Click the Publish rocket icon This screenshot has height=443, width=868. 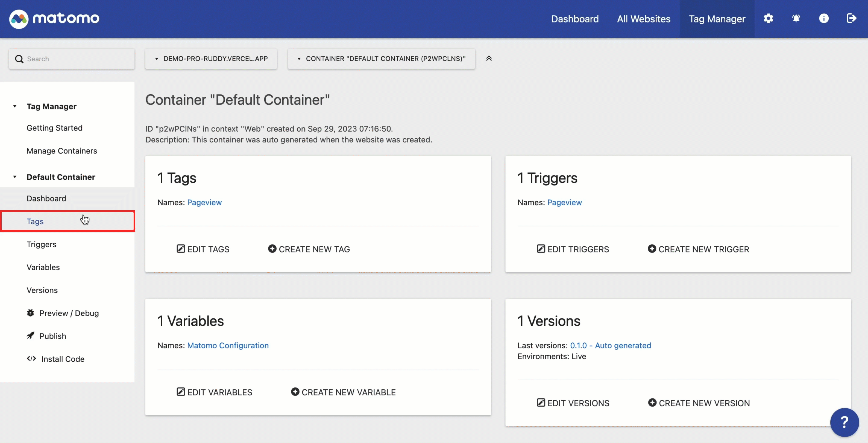[30, 336]
